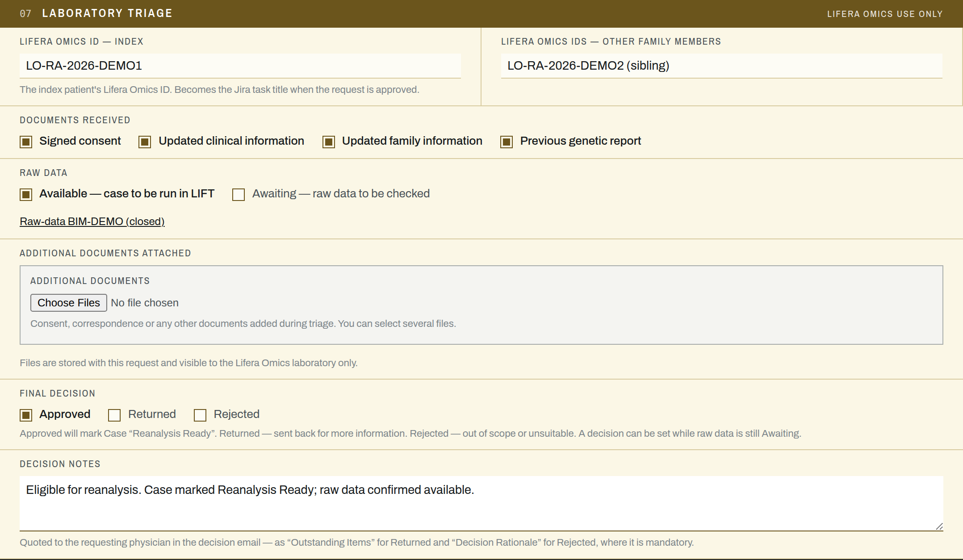The image size is (963, 560).
Task: Click the 'Final Decision' section label
Action: pyautogui.click(x=58, y=393)
